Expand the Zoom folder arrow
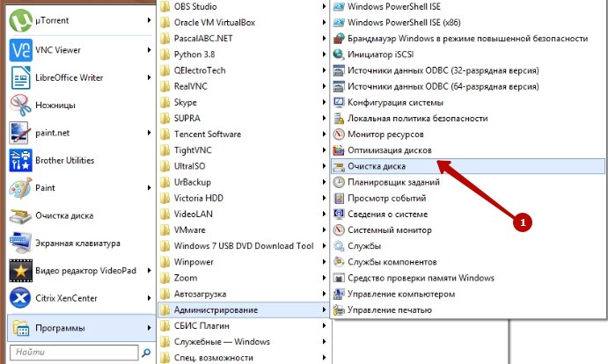Screen dimensions: 608x364 [324, 278]
